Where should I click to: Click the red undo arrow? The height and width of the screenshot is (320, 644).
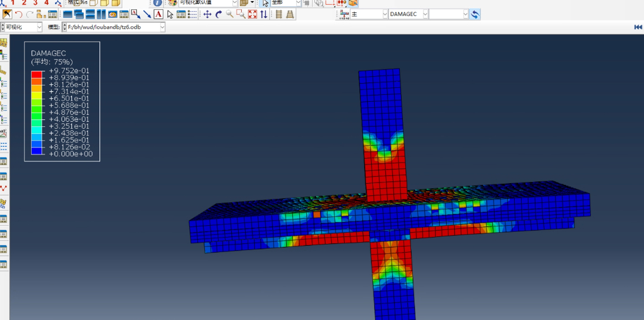pos(19,15)
